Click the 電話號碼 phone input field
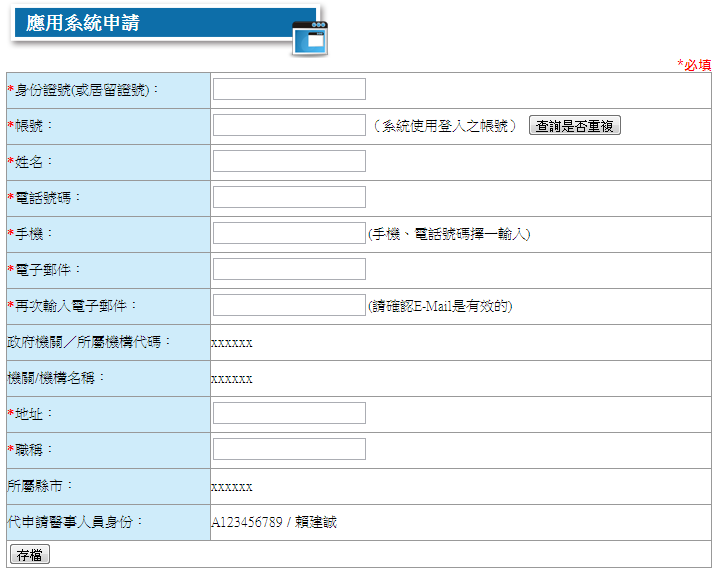This screenshot has height=573, width=721. coord(289,197)
